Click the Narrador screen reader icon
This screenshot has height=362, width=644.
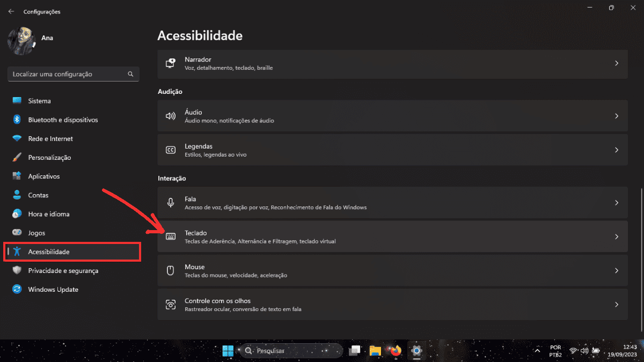171,63
